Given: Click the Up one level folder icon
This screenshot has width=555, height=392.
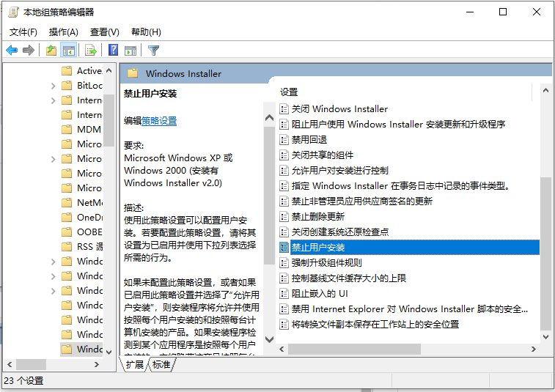Looking at the screenshot, I should point(51,51).
